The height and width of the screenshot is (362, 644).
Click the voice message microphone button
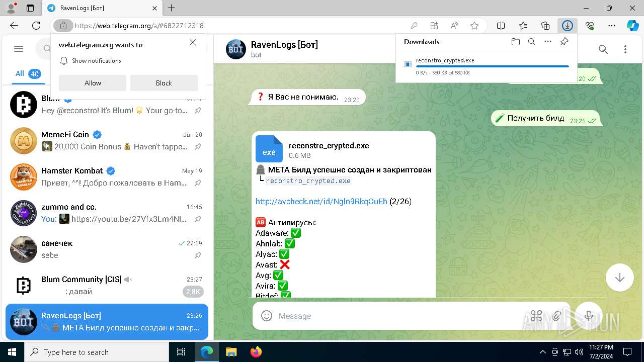tap(589, 316)
